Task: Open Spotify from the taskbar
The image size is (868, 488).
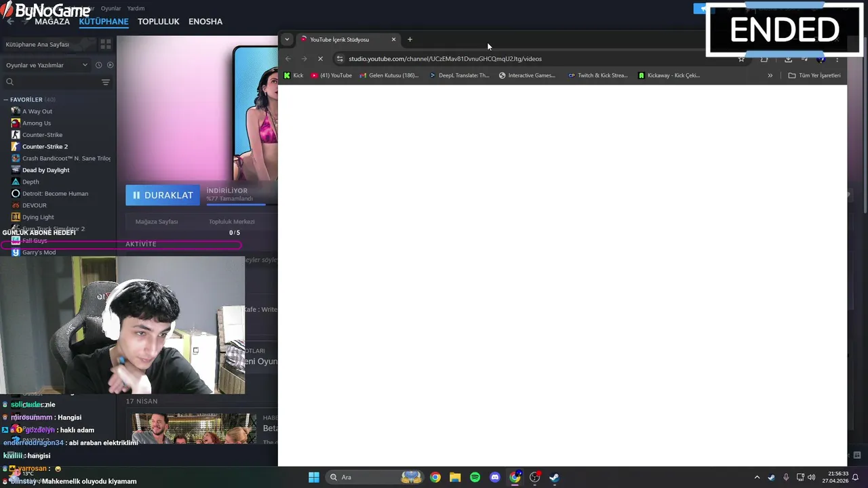Action: click(475, 477)
